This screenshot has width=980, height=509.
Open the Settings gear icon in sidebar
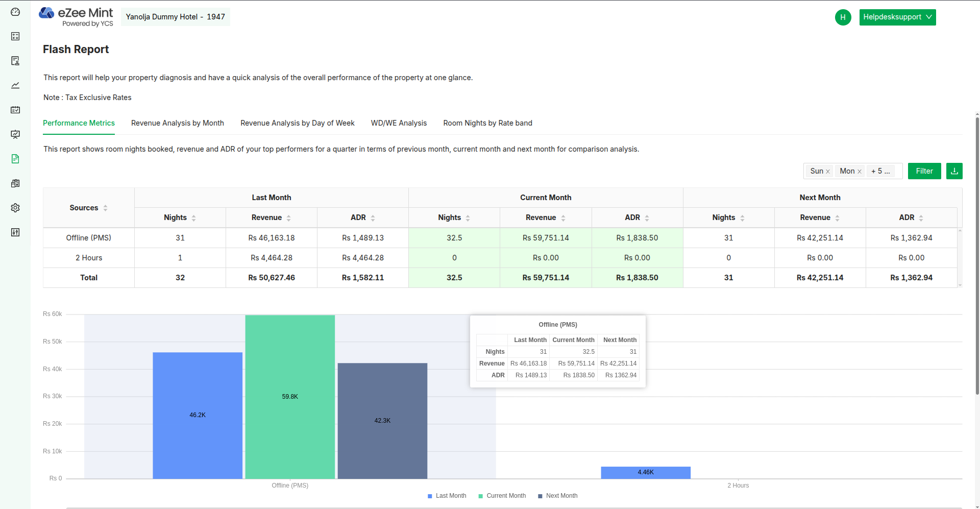click(15, 208)
